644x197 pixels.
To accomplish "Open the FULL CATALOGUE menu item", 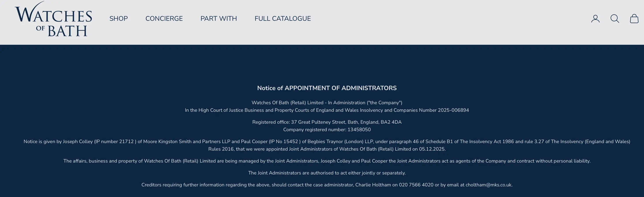I will (x=282, y=19).
